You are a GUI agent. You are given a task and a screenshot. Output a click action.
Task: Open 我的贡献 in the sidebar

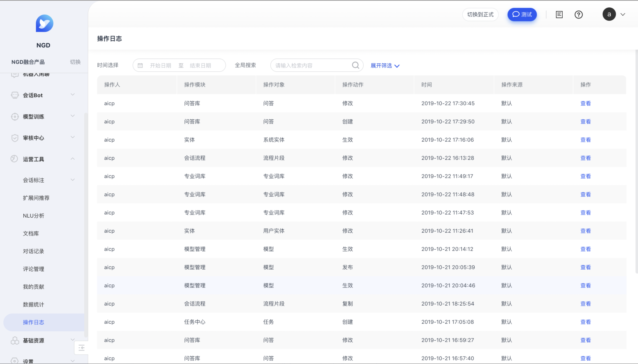pos(34,287)
